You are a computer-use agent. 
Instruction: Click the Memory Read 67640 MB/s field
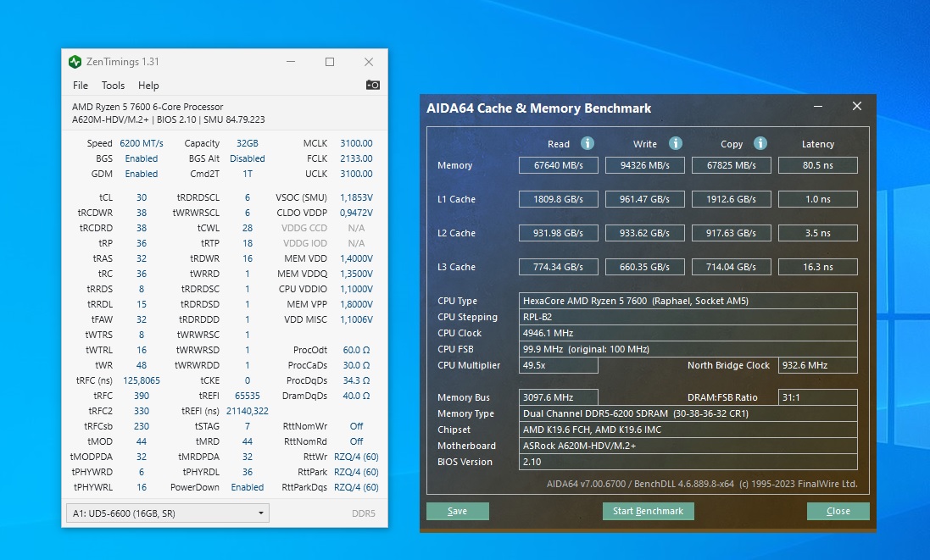click(558, 165)
